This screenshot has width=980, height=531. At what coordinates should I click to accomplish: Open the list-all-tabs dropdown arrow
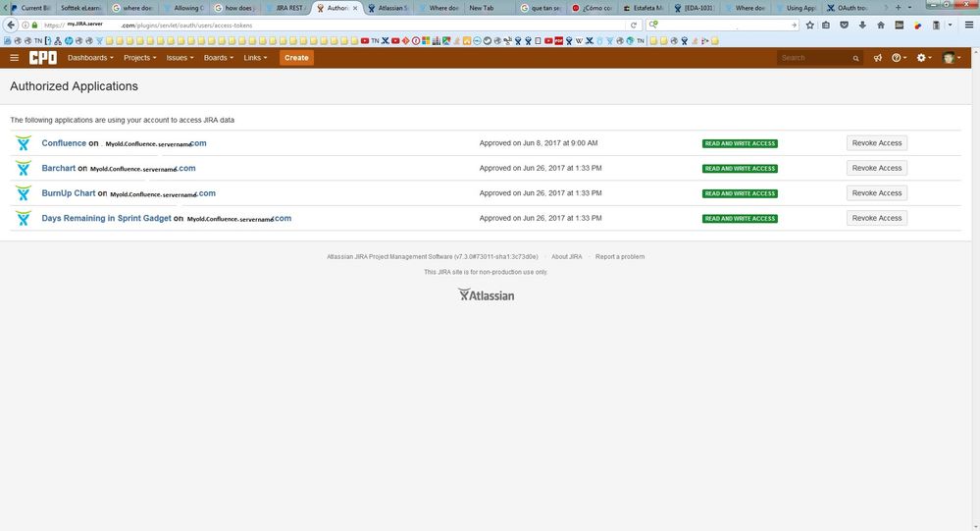click(x=908, y=8)
